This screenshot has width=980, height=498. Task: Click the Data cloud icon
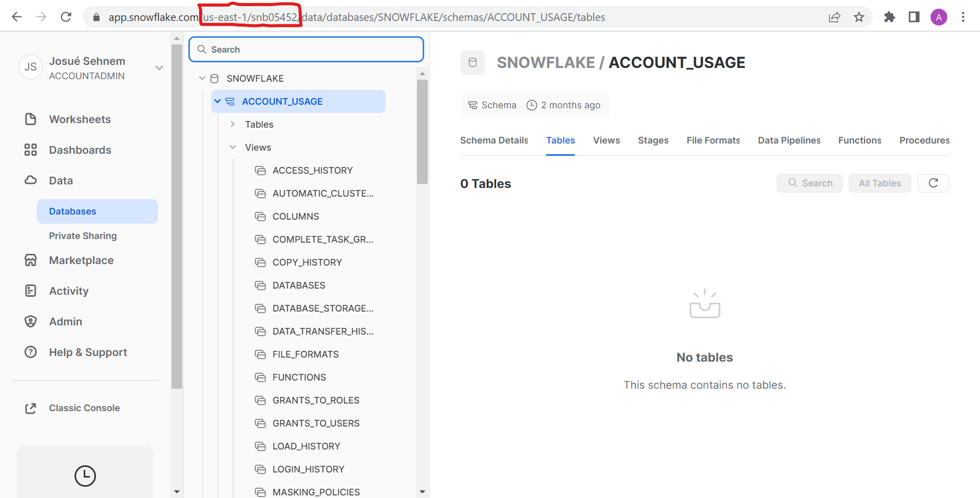(x=31, y=180)
